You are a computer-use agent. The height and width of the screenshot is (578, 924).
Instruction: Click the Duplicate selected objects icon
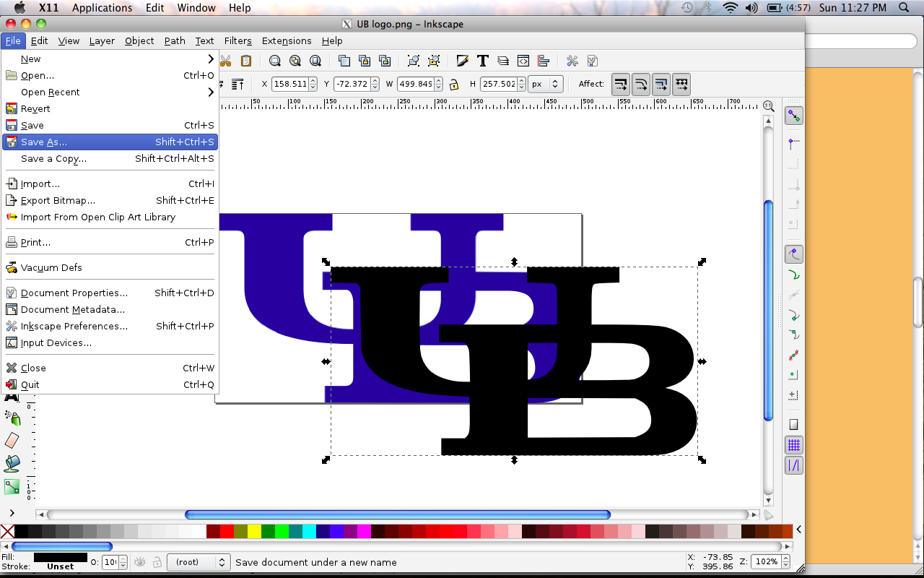[344, 61]
